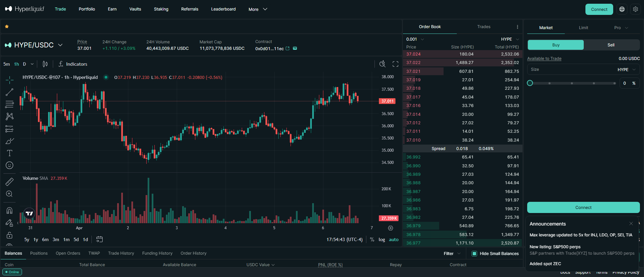Switch chart interval to D
Screen dimensions: 644x277
[x=24, y=64]
